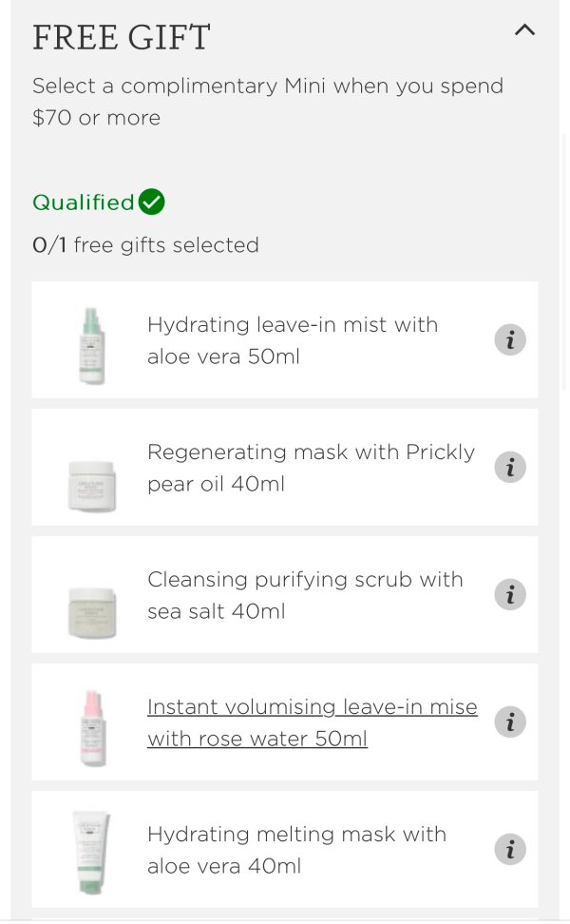Click the FREE GIFT heading
Screen dimensions: 570x924
click(x=122, y=37)
